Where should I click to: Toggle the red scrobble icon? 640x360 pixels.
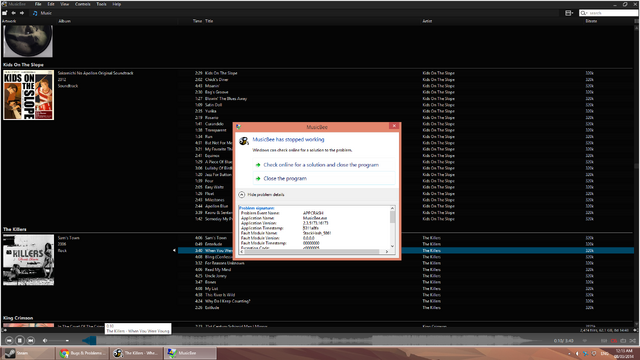coord(613,340)
